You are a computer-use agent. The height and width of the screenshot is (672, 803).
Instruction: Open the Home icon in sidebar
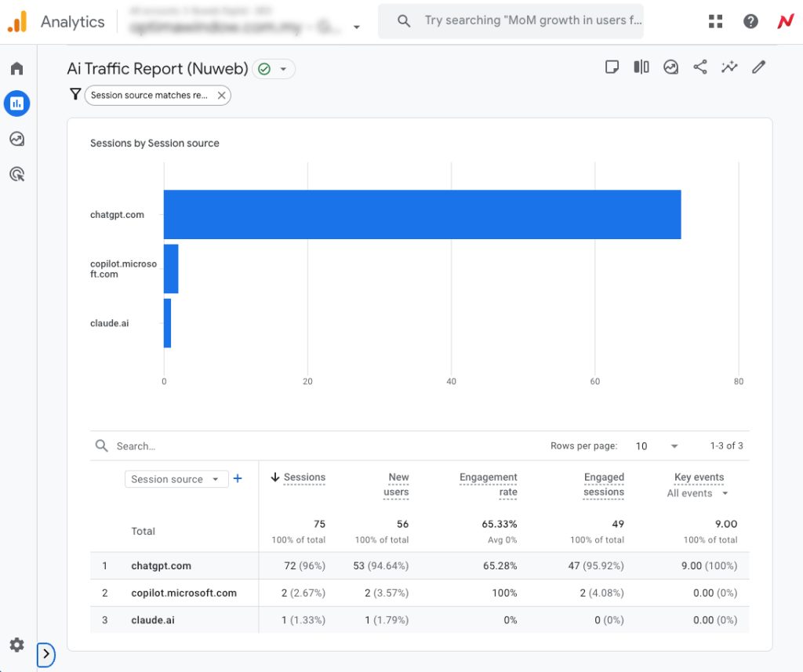[16, 68]
